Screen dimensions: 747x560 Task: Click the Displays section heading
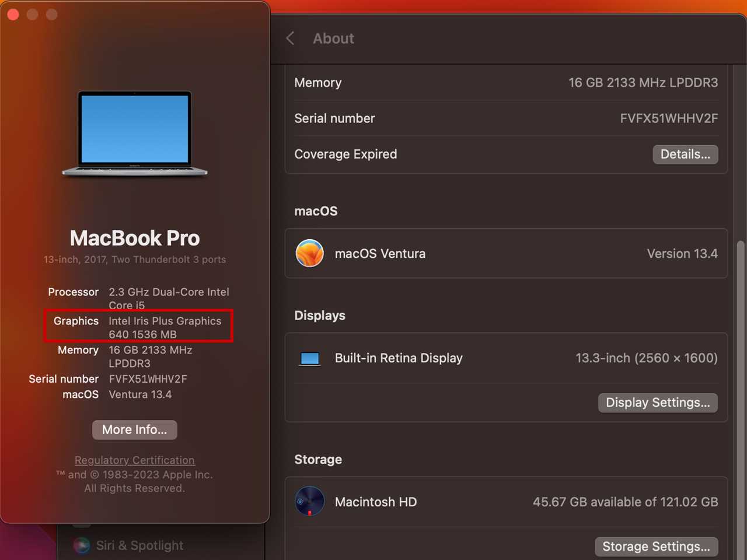point(320,316)
